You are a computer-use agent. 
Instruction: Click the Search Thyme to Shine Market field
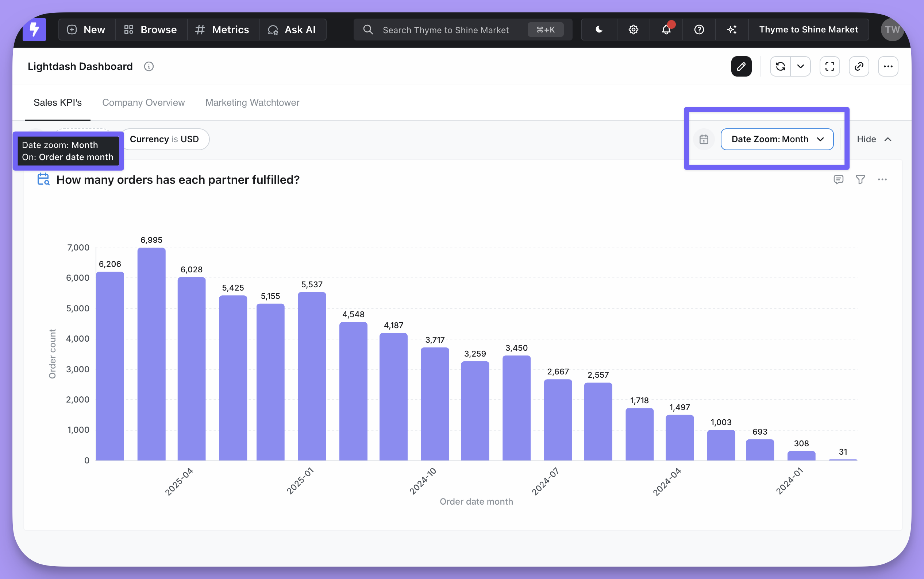(445, 30)
